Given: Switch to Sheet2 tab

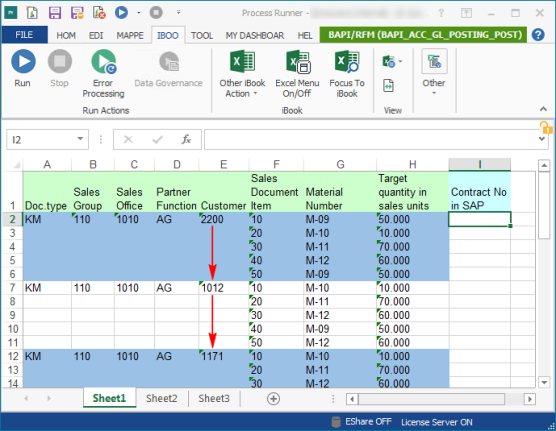Looking at the screenshot, I should 161,398.
